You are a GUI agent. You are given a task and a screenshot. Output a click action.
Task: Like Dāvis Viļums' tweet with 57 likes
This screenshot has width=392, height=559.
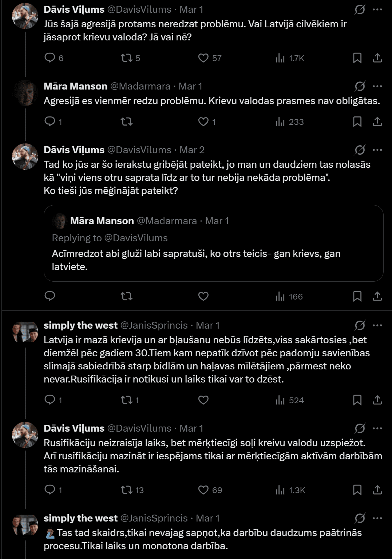203,58
